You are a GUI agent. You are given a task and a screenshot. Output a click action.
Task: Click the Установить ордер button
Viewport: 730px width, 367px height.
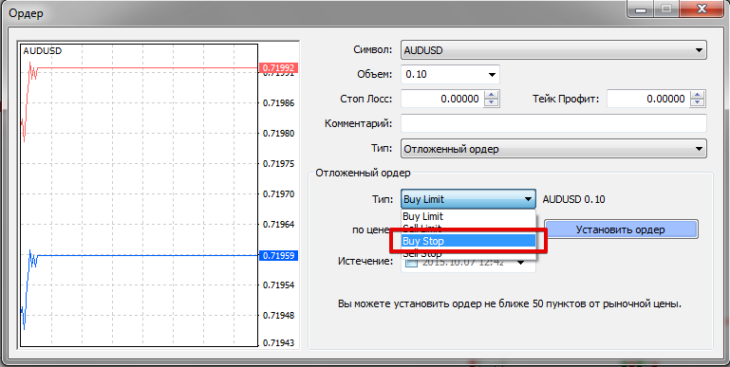pyautogui.click(x=621, y=230)
